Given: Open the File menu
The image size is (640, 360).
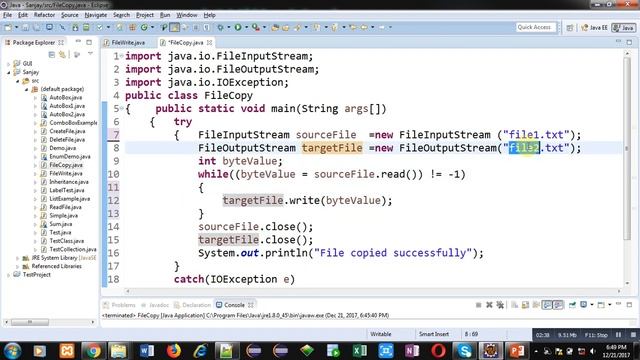Looking at the screenshot, I should (x=7, y=15).
